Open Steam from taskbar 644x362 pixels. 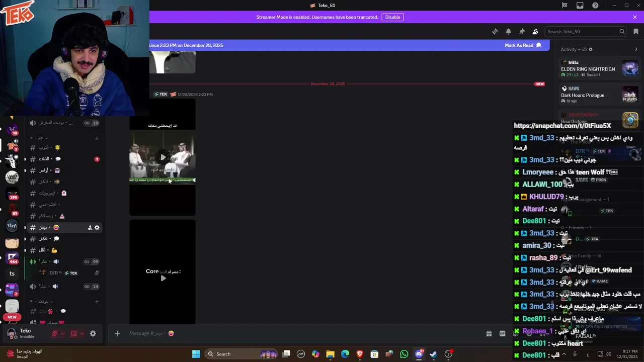point(433,354)
